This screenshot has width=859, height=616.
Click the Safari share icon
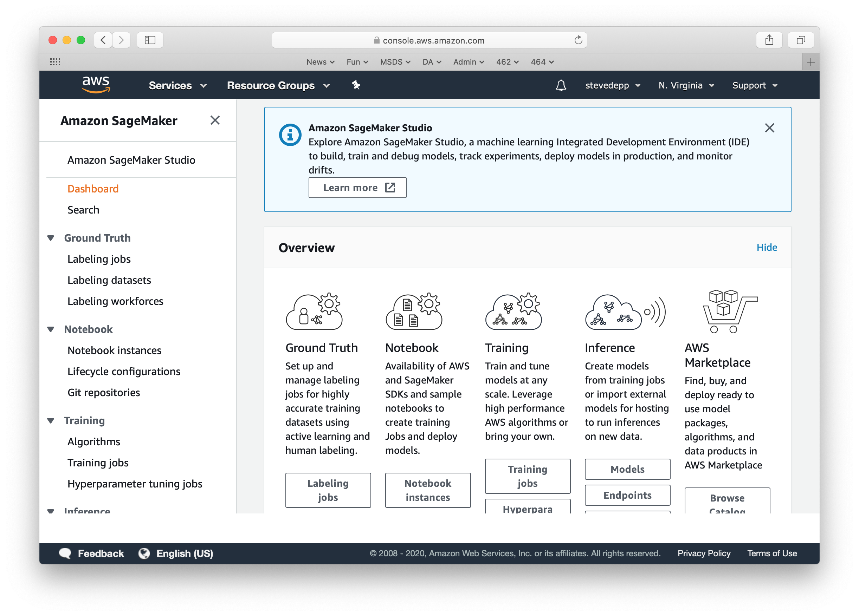769,40
